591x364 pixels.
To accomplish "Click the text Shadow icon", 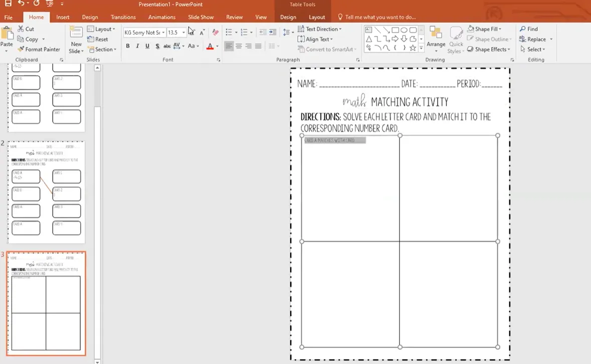I will [x=157, y=46].
